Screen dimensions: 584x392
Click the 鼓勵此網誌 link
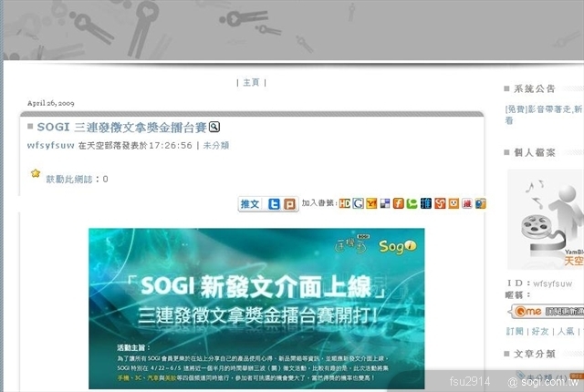pyautogui.click(x=69, y=179)
